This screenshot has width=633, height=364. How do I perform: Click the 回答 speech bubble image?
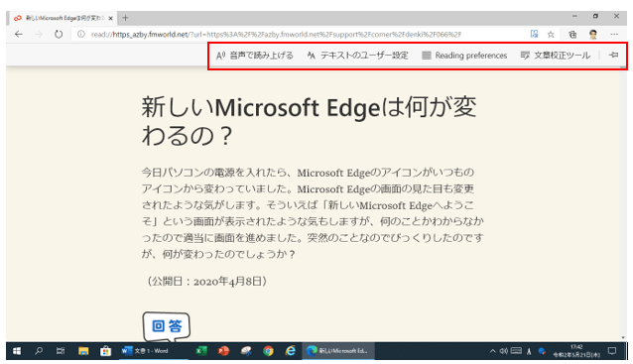(167, 326)
